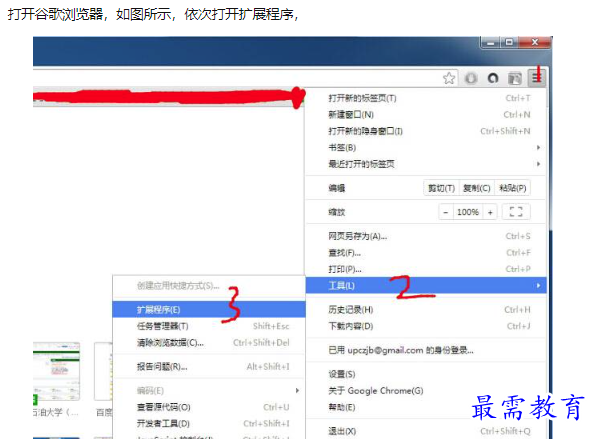Click the grey square extension icon
Screen dimensions: 593x439
[x=515, y=78]
